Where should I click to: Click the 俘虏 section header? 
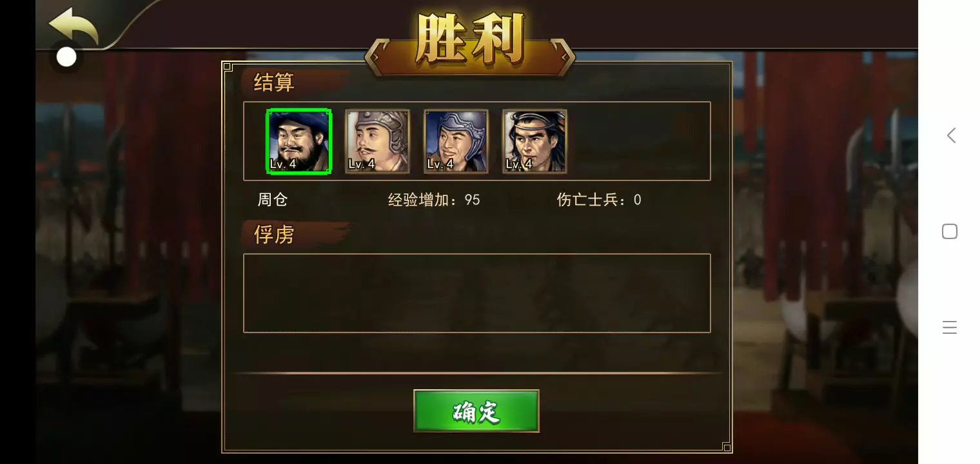pyautogui.click(x=274, y=235)
